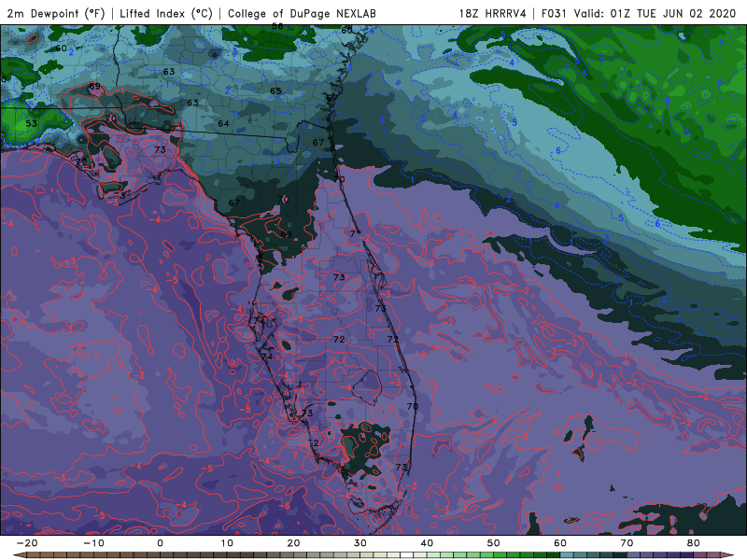747x560 pixels.
Task: Click the "20" label on the color scale
Action: 293,543
